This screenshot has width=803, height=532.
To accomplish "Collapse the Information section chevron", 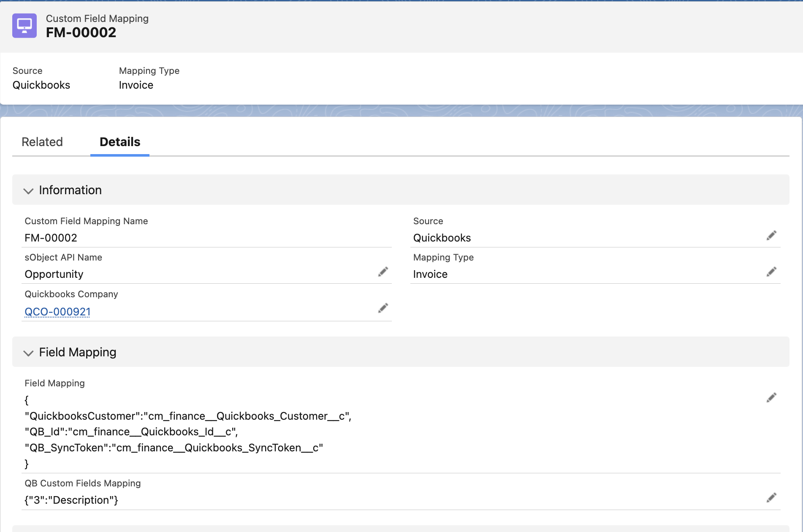I will [x=28, y=191].
